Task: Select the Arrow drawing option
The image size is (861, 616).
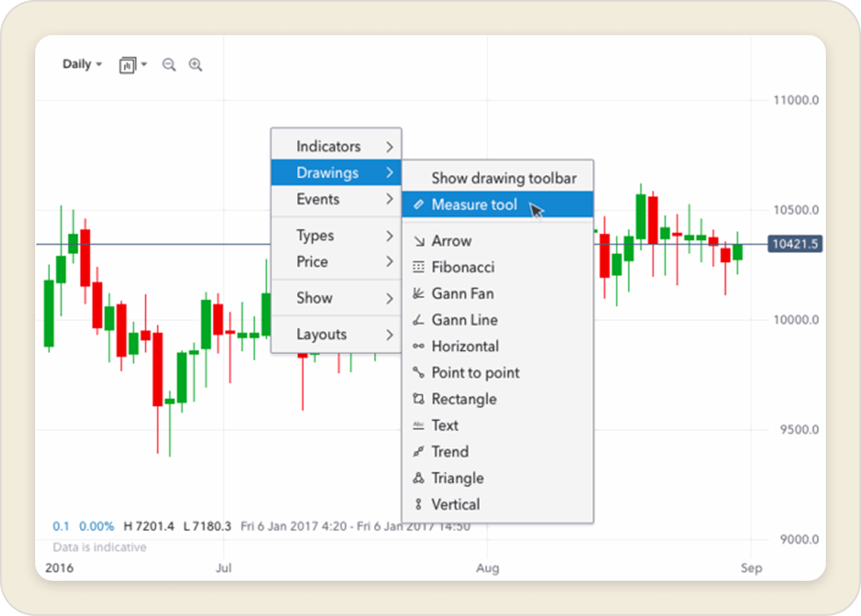Action: (497, 241)
